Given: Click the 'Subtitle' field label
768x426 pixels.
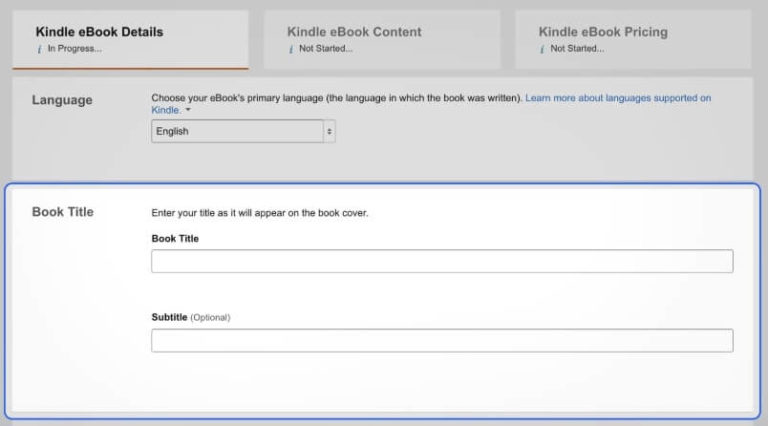Looking at the screenshot, I should [169, 317].
